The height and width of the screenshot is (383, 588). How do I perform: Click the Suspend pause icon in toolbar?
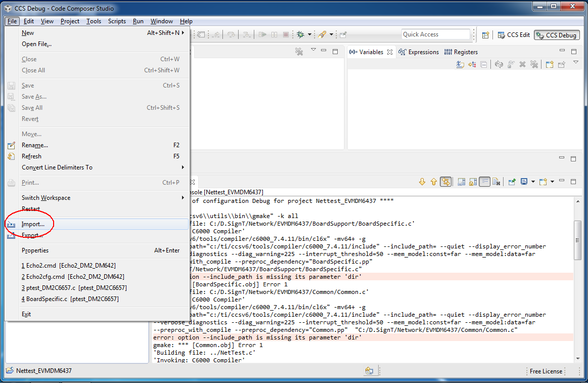point(275,34)
